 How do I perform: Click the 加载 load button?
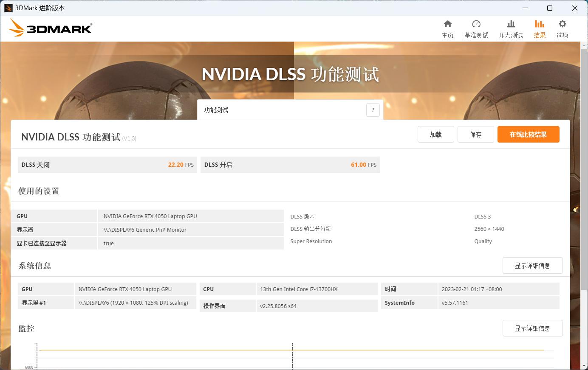click(435, 134)
